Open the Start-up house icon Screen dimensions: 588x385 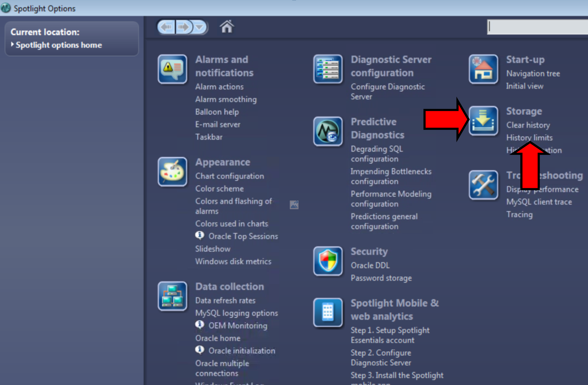click(483, 69)
